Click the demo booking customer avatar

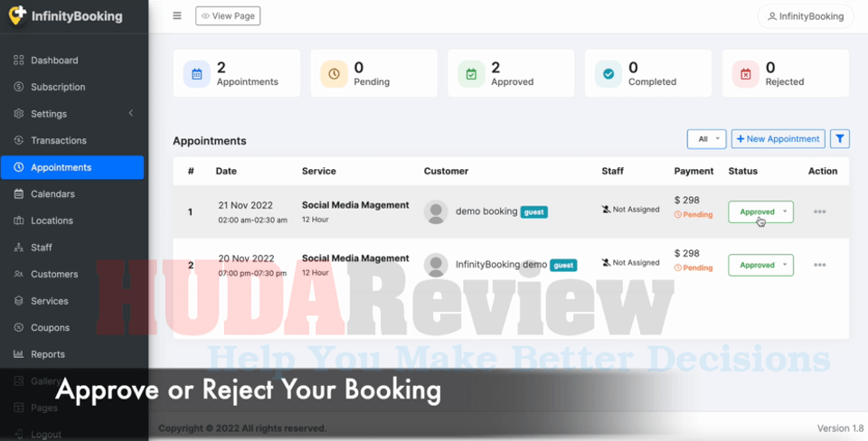point(436,212)
